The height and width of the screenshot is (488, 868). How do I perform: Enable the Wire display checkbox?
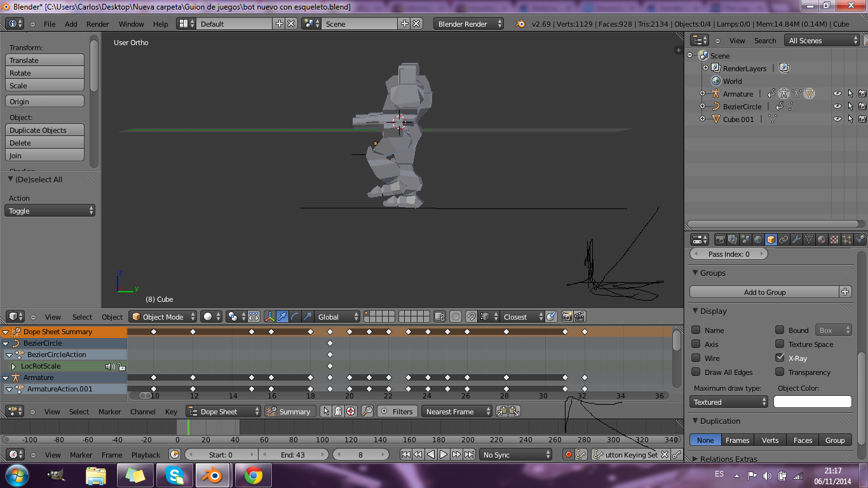[x=696, y=358]
